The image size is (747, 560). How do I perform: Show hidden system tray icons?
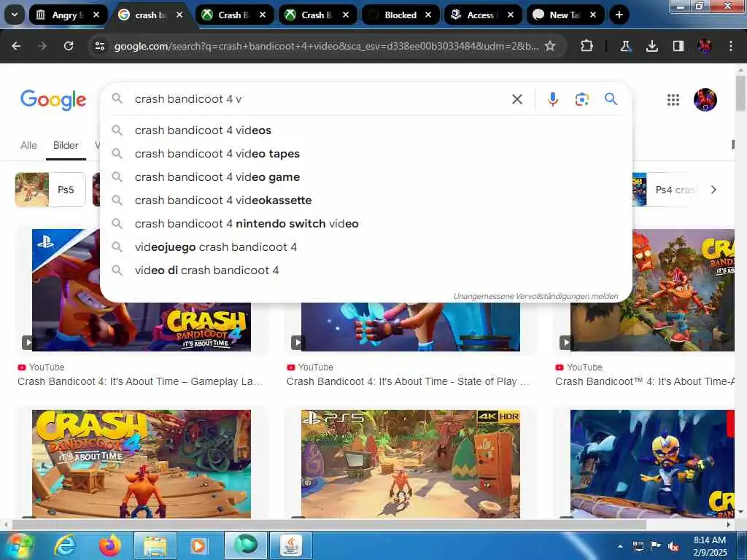[x=620, y=546]
